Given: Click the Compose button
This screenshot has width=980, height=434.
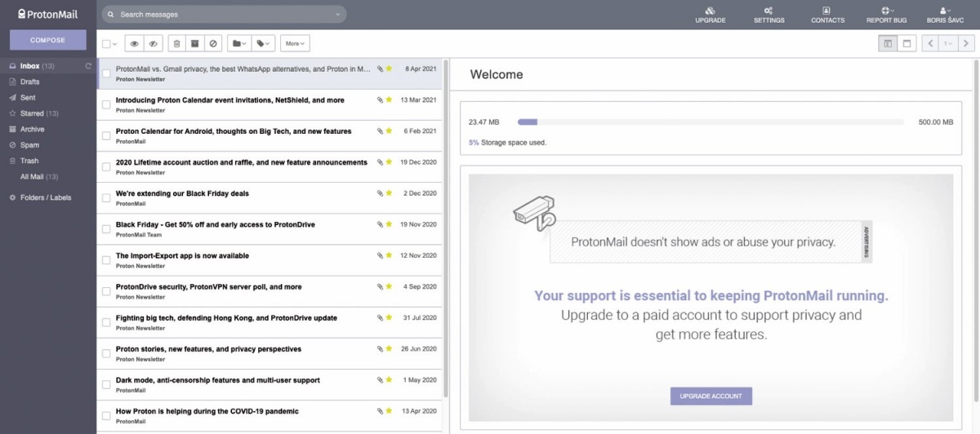Looking at the screenshot, I should click(48, 40).
